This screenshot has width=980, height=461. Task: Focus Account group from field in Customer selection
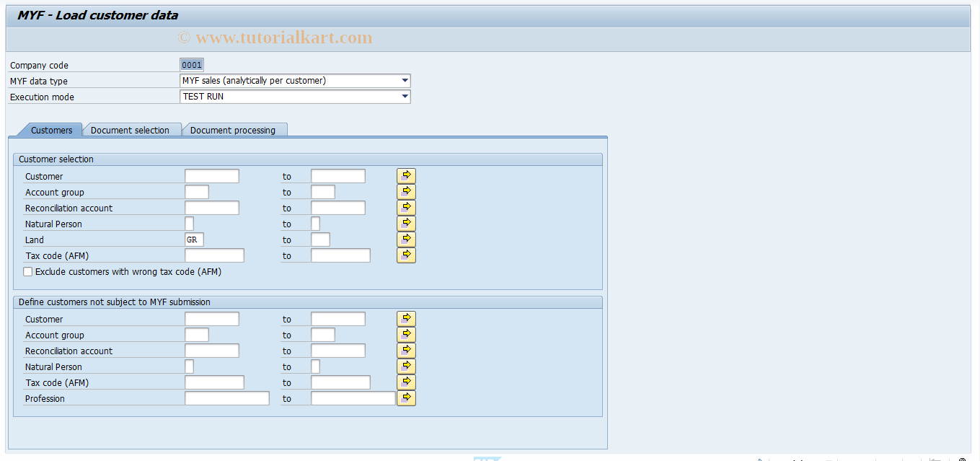coord(197,192)
